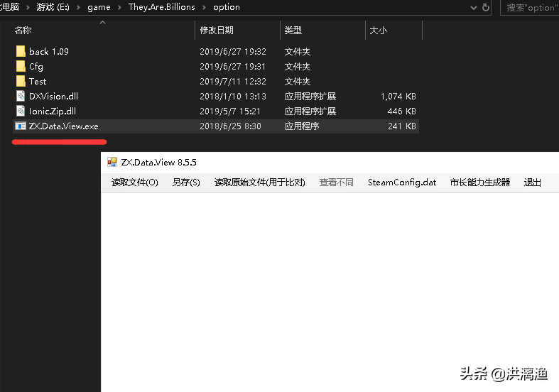Open the address bar history dropdown
The height and width of the screenshot is (392, 559).
click(x=474, y=7)
